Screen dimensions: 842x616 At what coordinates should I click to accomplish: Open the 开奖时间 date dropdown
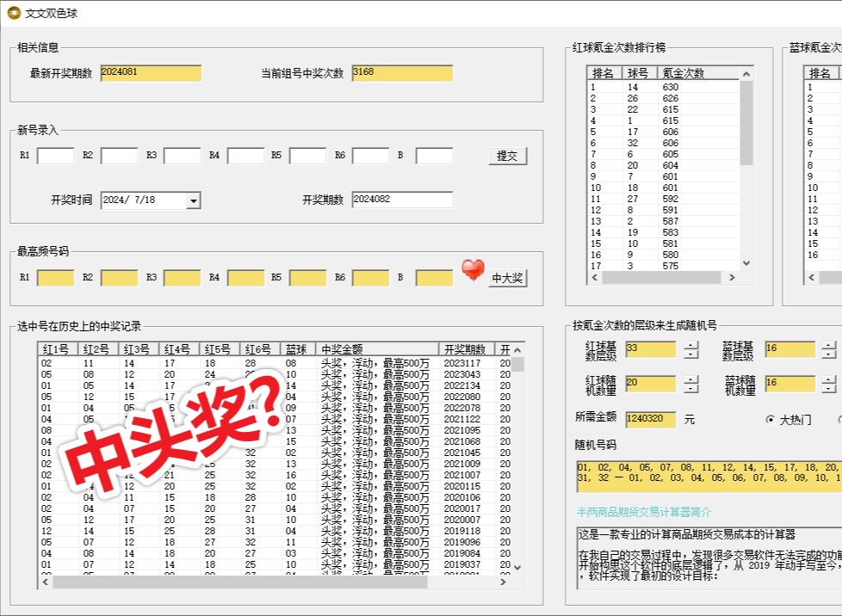pyautogui.click(x=195, y=200)
